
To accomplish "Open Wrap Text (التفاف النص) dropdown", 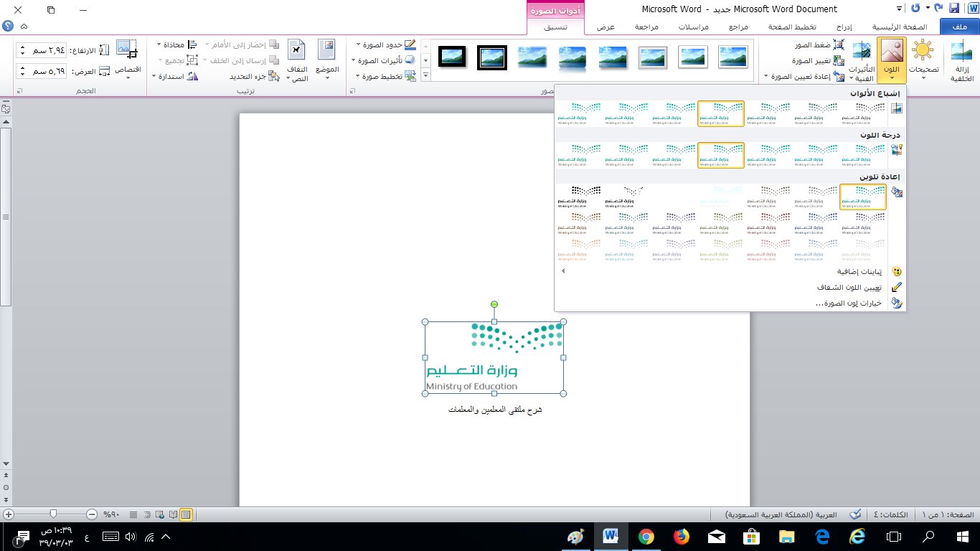I will point(297,62).
